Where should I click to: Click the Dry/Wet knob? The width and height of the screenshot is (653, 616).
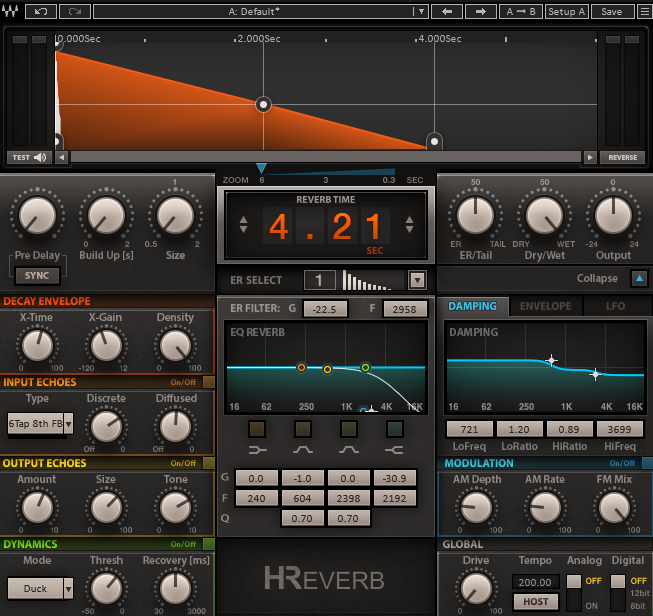544,215
